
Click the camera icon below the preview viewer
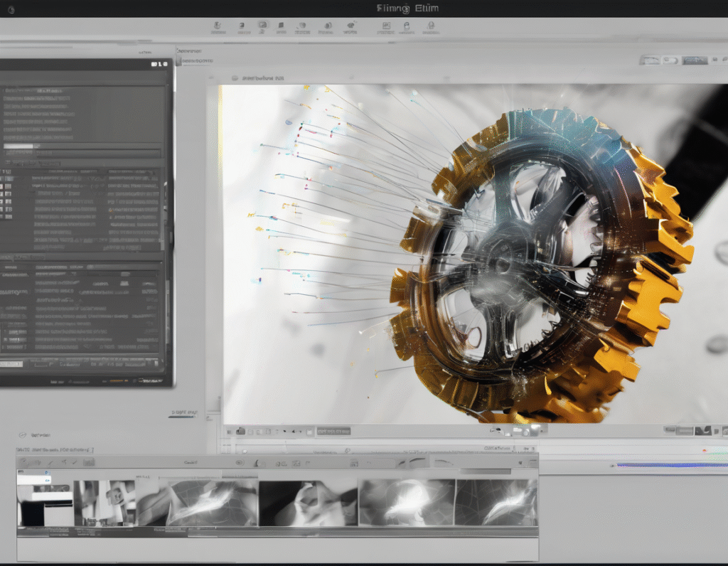pyautogui.click(x=240, y=430)
